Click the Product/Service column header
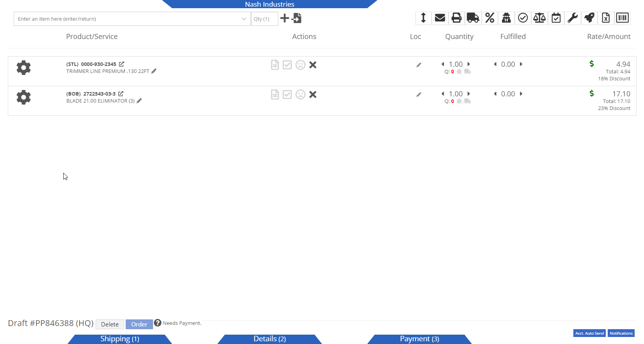The image size is (644, 344). (92, 36)
